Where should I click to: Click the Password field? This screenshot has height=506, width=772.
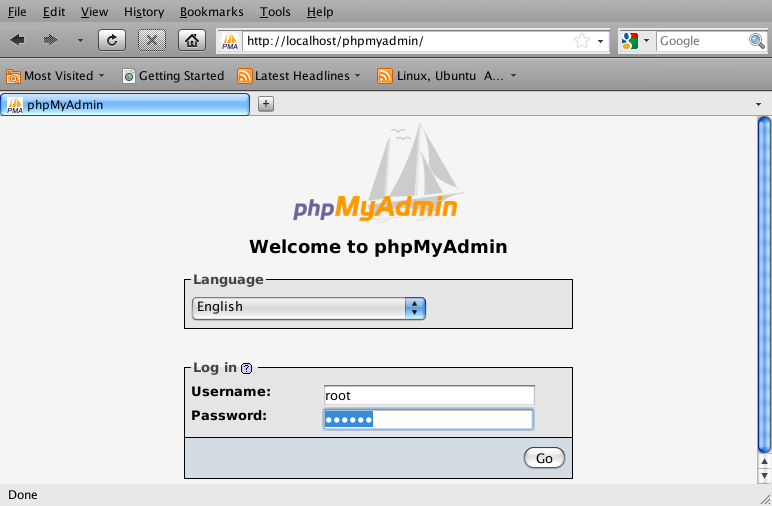click(x=428, y=419)
